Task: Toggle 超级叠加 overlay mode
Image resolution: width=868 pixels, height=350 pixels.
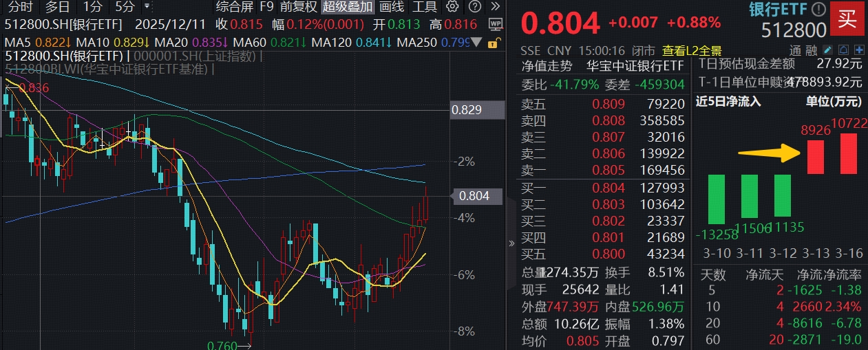Action: (x=348, y=8)
